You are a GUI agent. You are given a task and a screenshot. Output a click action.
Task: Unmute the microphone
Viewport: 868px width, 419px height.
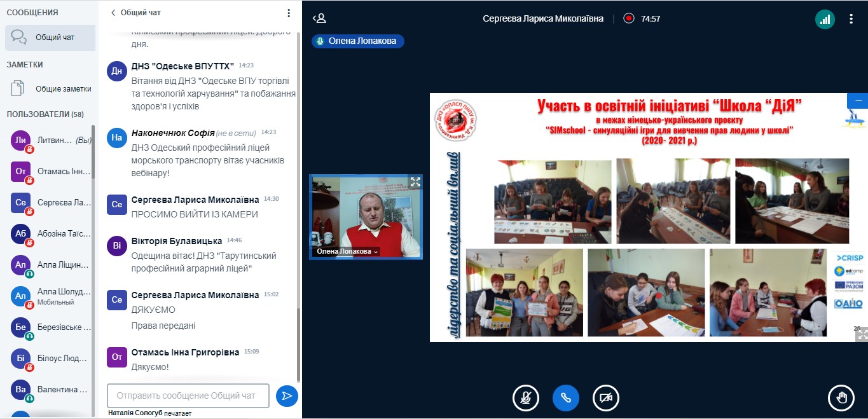(x=525, y=398)
